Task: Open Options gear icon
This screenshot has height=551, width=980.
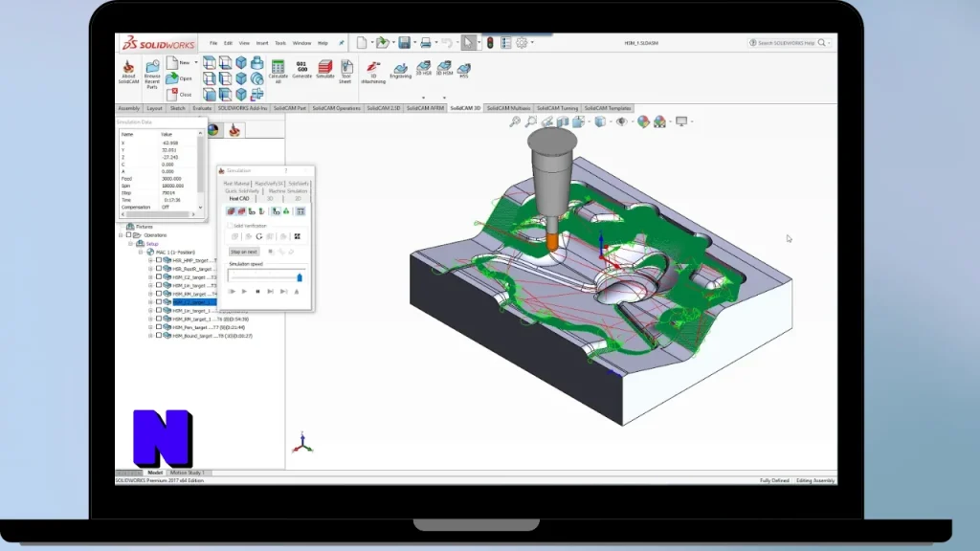Action: [x=522, y=42]
